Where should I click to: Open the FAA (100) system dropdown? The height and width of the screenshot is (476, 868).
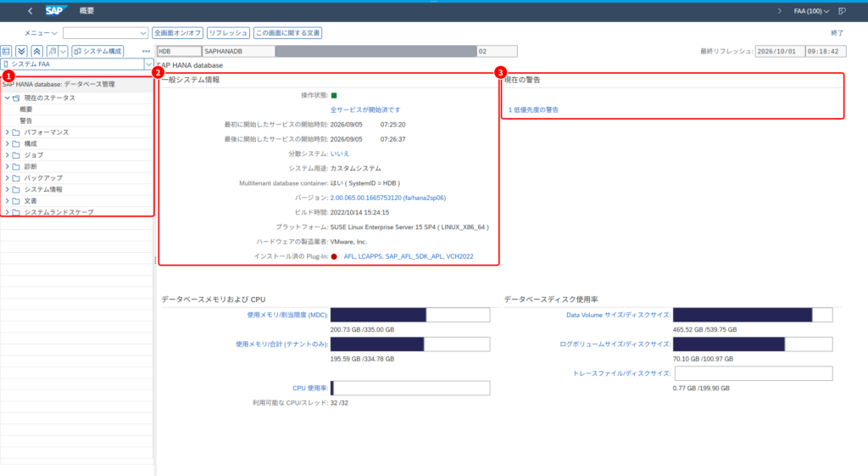[x=811, y=11]
